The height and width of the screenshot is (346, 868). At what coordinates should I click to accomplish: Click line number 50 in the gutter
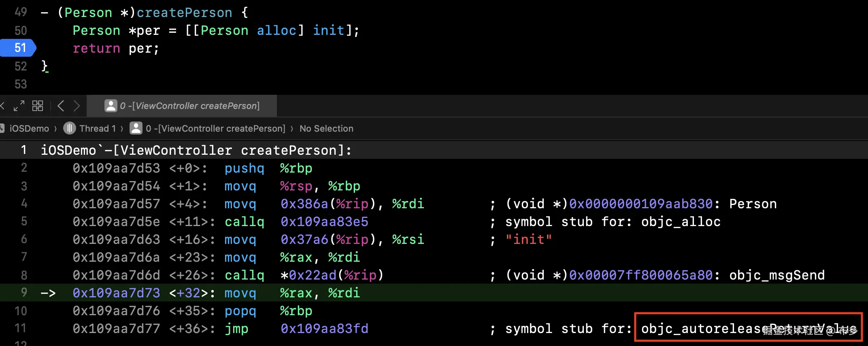tap(21, 30)
